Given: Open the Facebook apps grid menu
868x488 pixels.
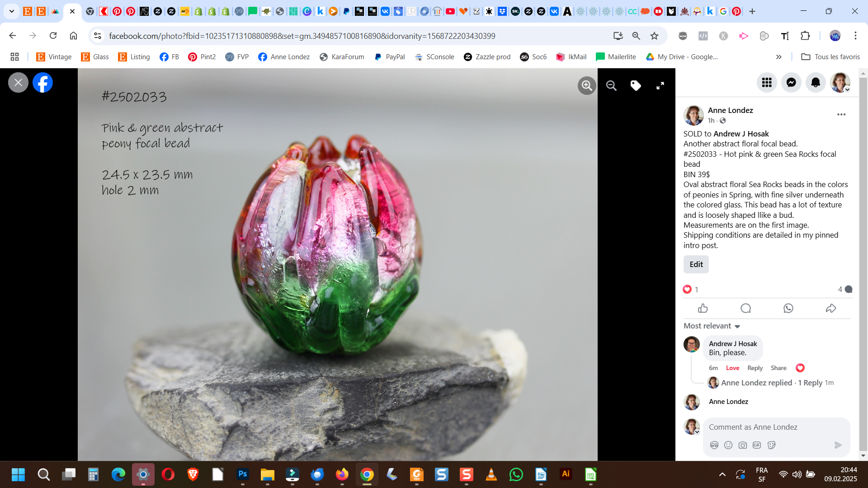Looking at the screenshot, I should 767,82.
